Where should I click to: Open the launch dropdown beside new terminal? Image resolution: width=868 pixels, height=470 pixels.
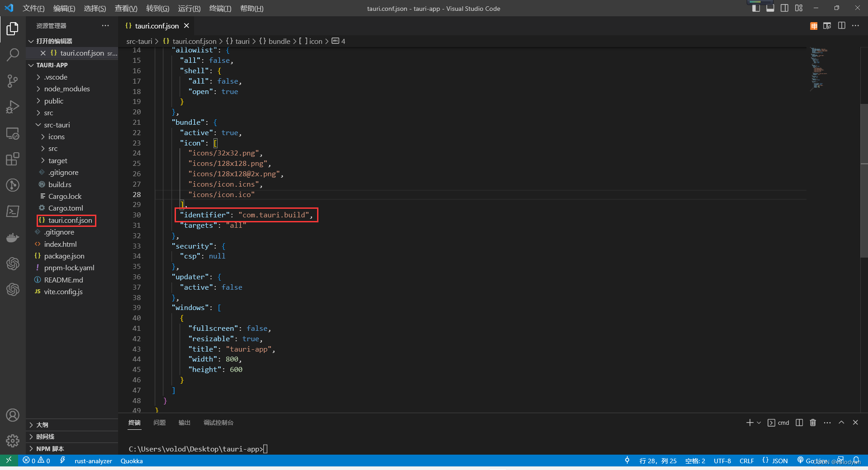tap(759, 423)
